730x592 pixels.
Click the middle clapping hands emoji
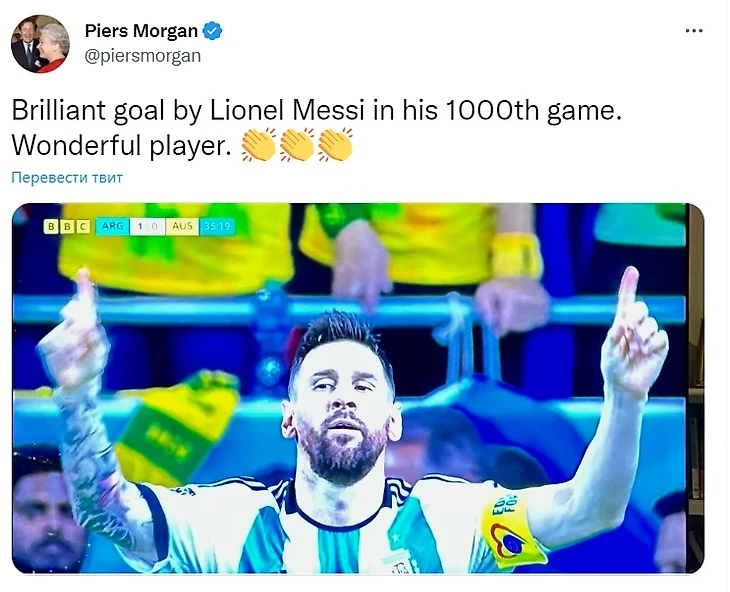(297, 145)
